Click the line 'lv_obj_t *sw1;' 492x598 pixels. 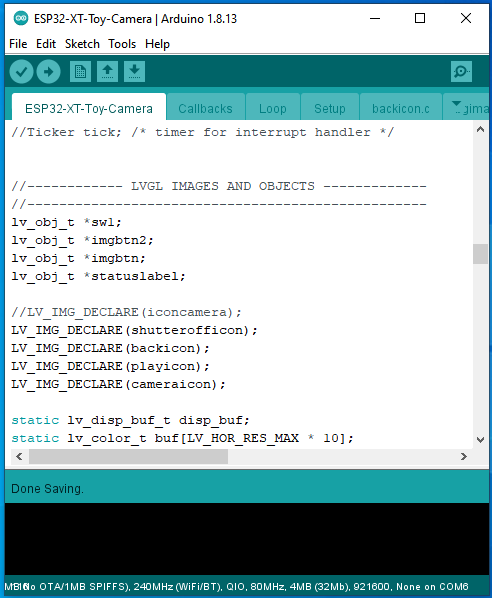(66, 222)
